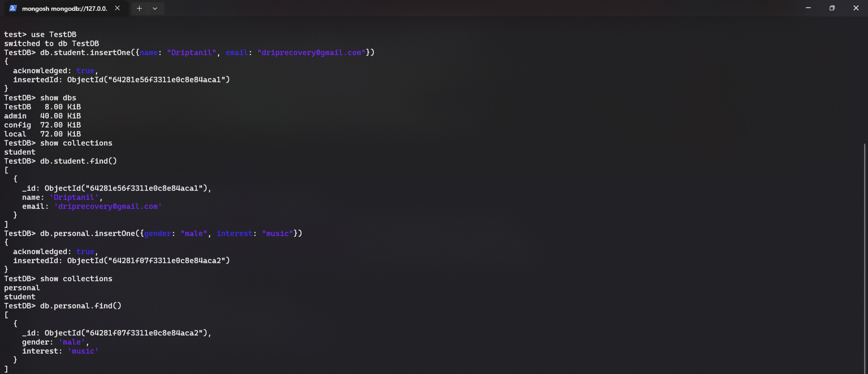
Task: Close the mongosh terminal tab
Action: [118, 8]
